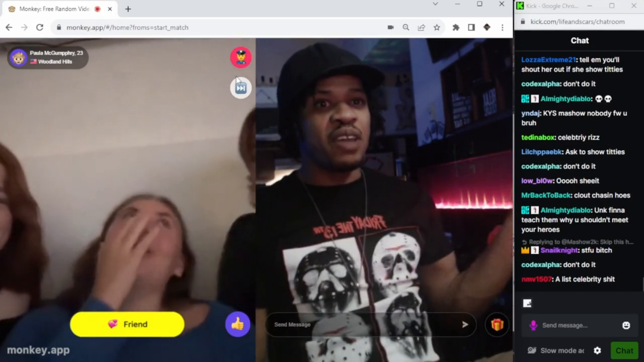Open the camera permission icon in address bar
Screen dimensions: 644x362
(390, 28)
